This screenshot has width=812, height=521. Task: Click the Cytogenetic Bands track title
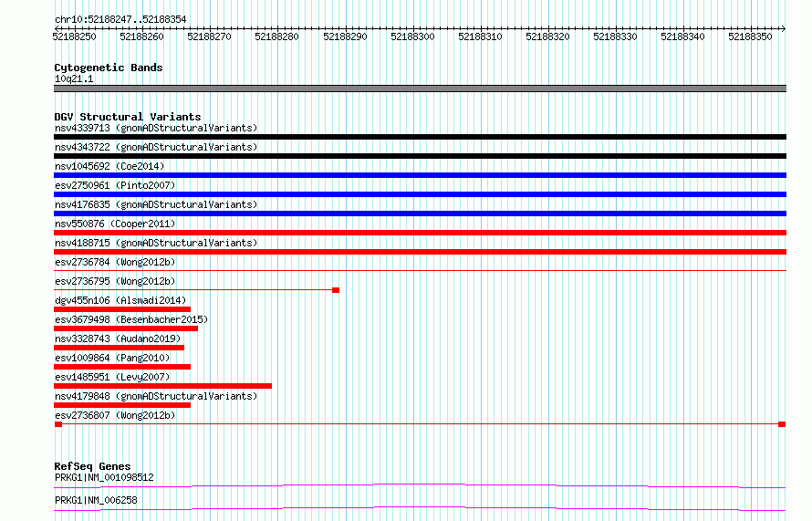[x=109, y=68]
